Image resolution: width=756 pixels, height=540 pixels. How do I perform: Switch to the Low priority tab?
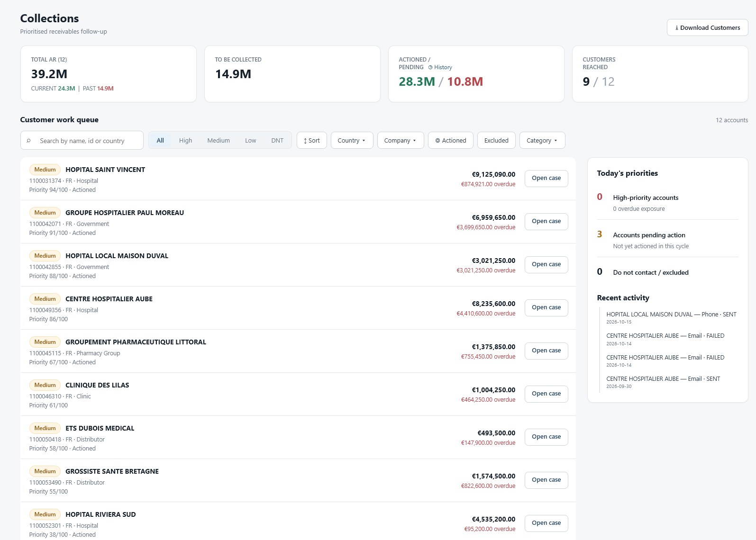(x=250, y=141)
